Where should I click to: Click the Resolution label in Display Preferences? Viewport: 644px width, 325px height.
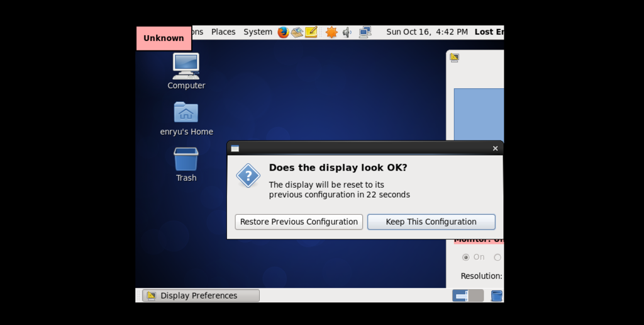[x=481, y=276]
